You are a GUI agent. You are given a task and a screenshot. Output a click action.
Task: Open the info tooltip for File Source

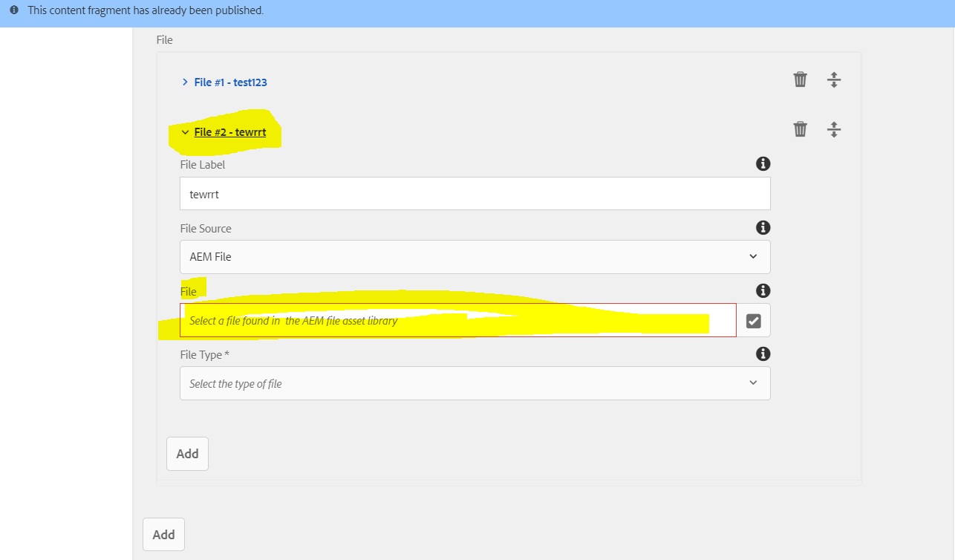tap(763, 227)
